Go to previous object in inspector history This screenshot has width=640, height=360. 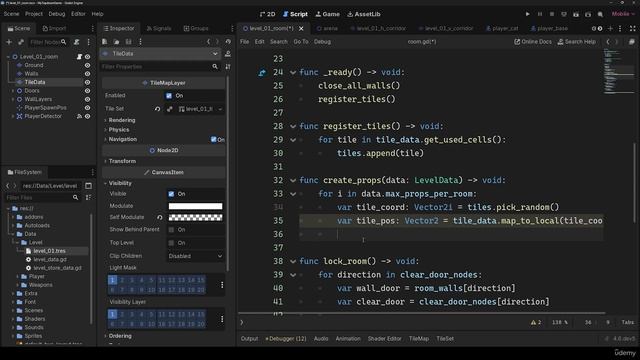208,42
